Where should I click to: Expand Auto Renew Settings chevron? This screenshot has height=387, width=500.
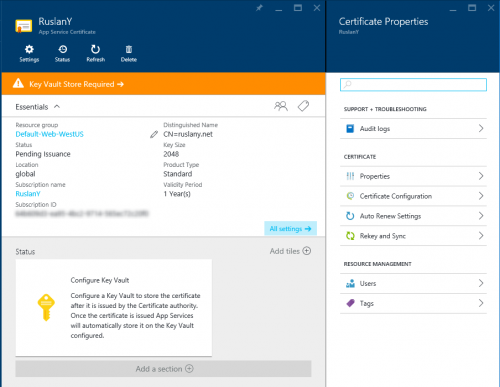pos(481,216)
